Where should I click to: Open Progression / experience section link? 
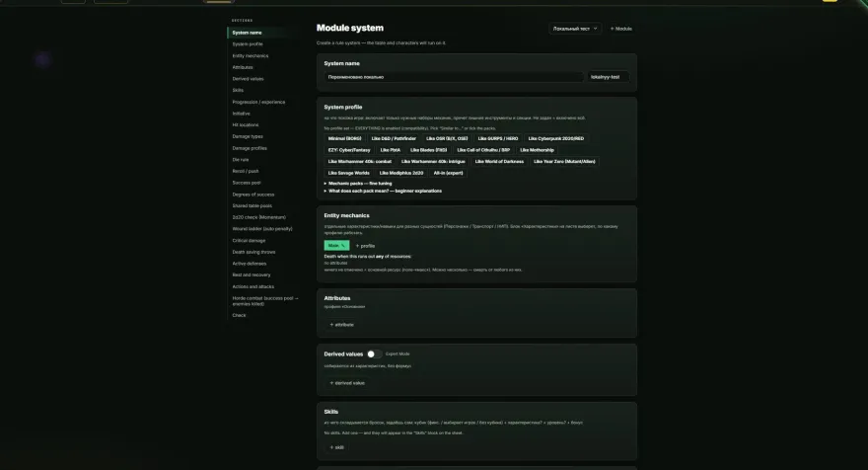coord(258,102)
